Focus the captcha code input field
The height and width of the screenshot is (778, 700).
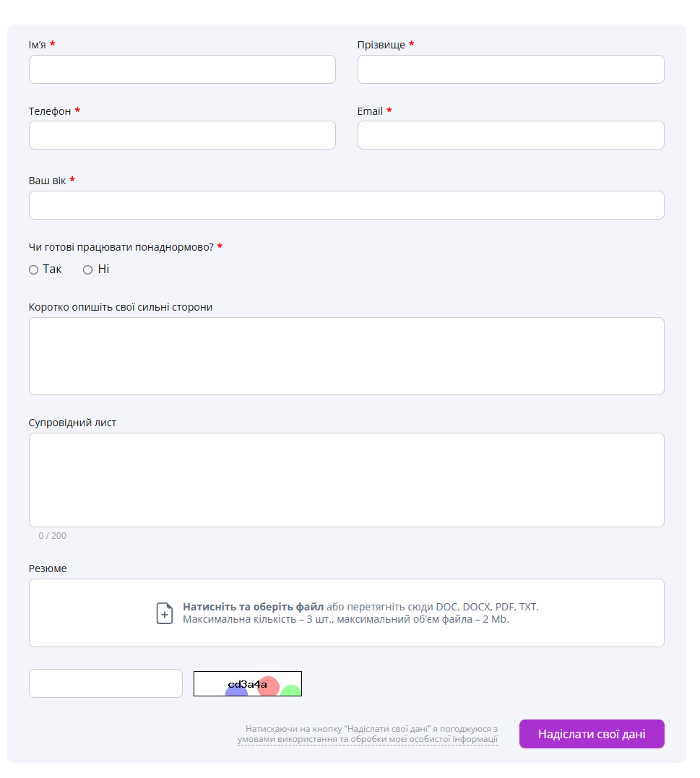[x=105, y=683]
